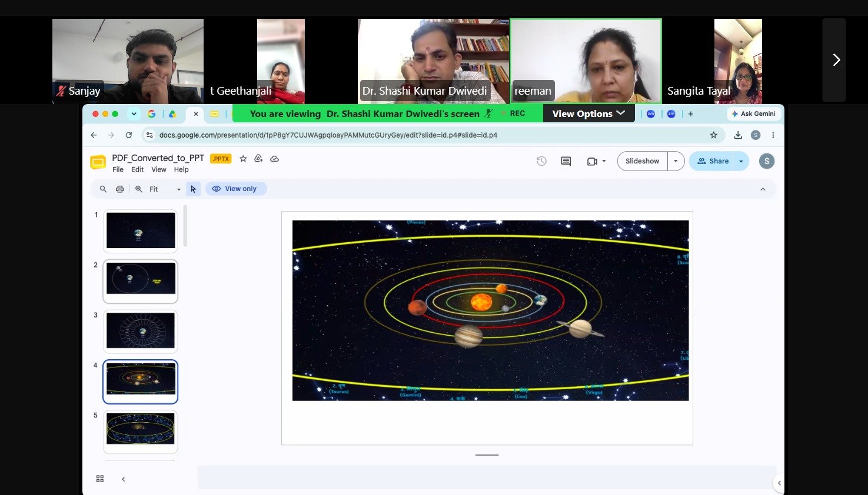Print the presentation
The image size is (868, 495).
tap(120, 189)
